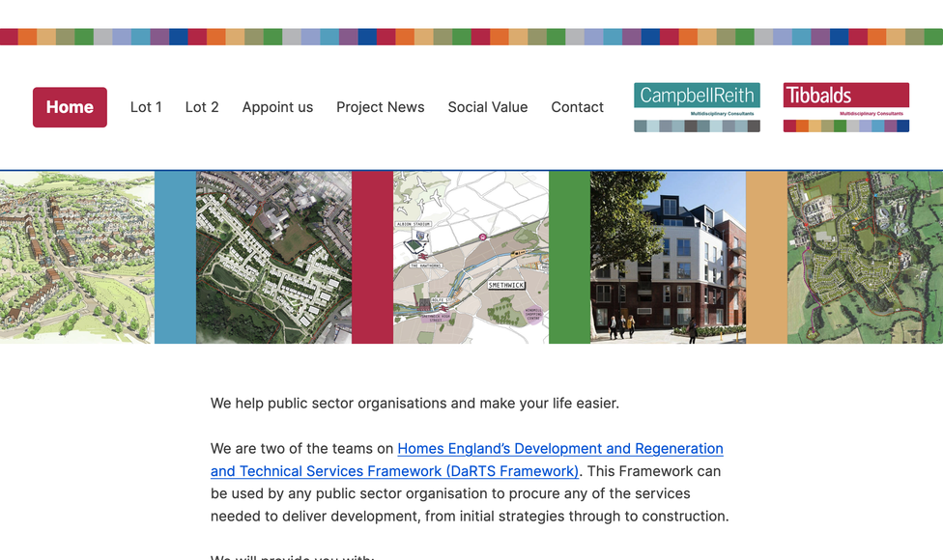Click the Home navigation button
Viewport: 943px width, 560px height.
tap(70, 107)
